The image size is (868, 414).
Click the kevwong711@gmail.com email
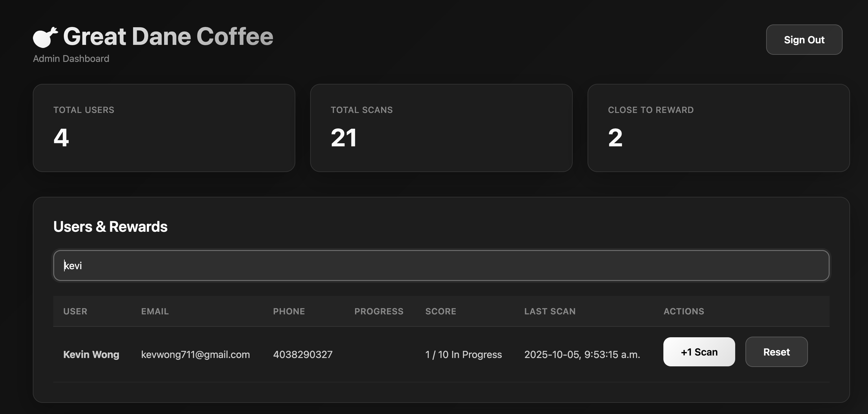coord(195,354)
